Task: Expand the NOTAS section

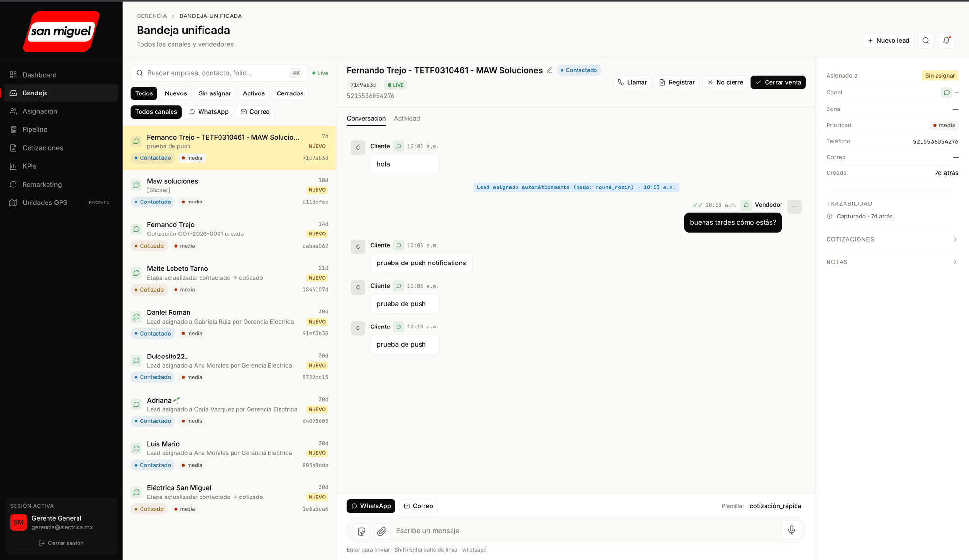Action: coord(892,262)
